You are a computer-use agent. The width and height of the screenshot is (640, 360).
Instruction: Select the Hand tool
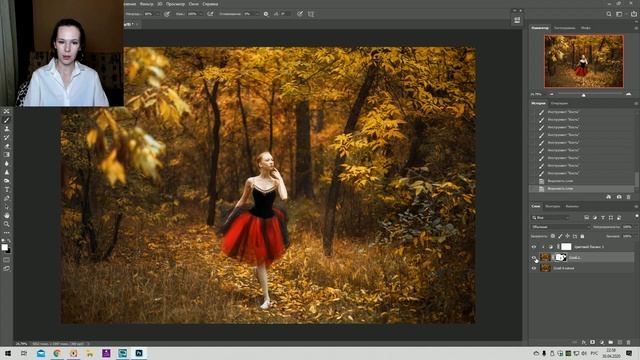7,215
